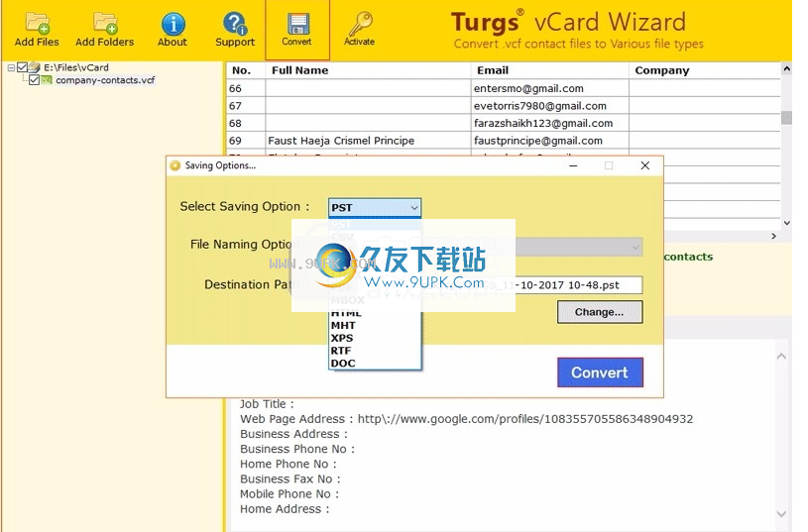Click the Email column header
The width and height of the screenshot is (808, 532).
click(x=550, y=70)
